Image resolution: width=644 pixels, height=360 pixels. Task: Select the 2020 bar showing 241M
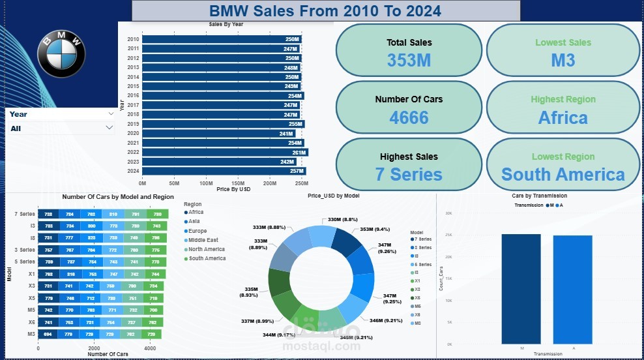[219, 134]
